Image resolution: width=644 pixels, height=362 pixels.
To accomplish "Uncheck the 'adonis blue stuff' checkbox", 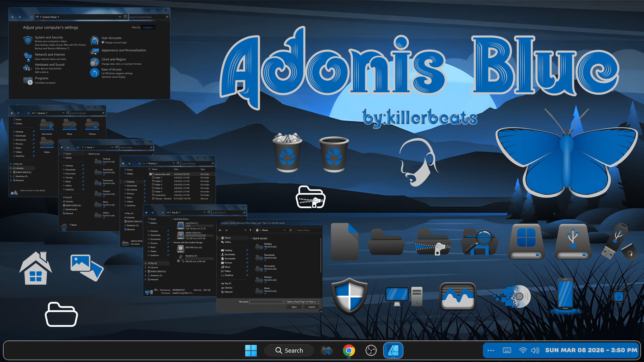I will click(151, 174).
